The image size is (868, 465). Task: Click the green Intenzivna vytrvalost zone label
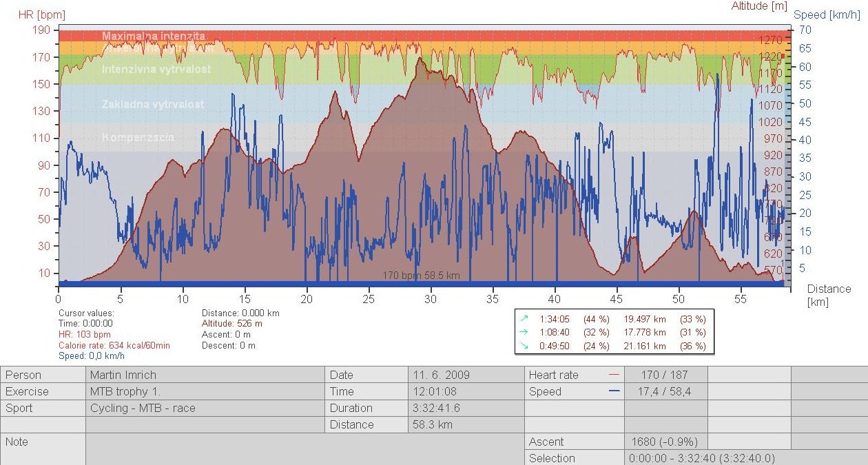coord(156,70)
